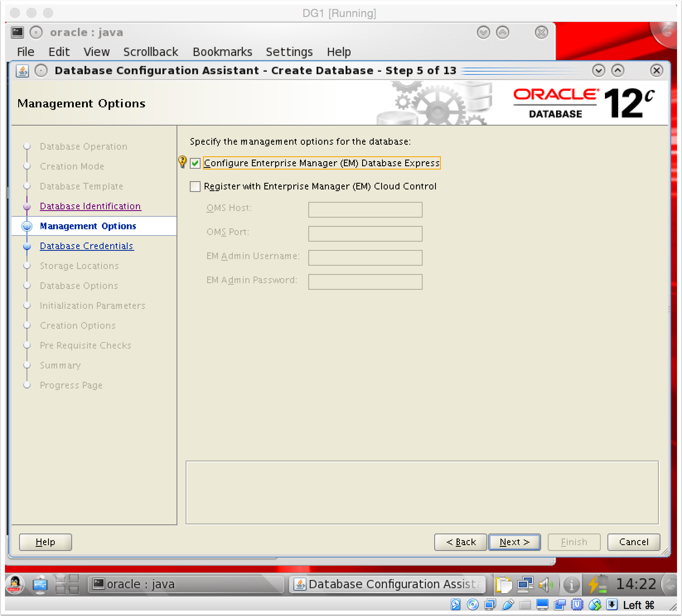Open the wizard Help button

coord(46,542)
